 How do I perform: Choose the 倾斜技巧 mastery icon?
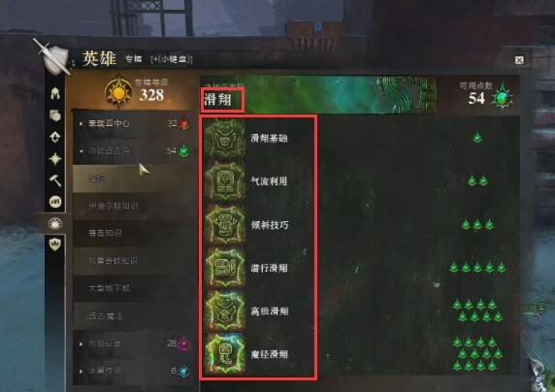[225, 224]
